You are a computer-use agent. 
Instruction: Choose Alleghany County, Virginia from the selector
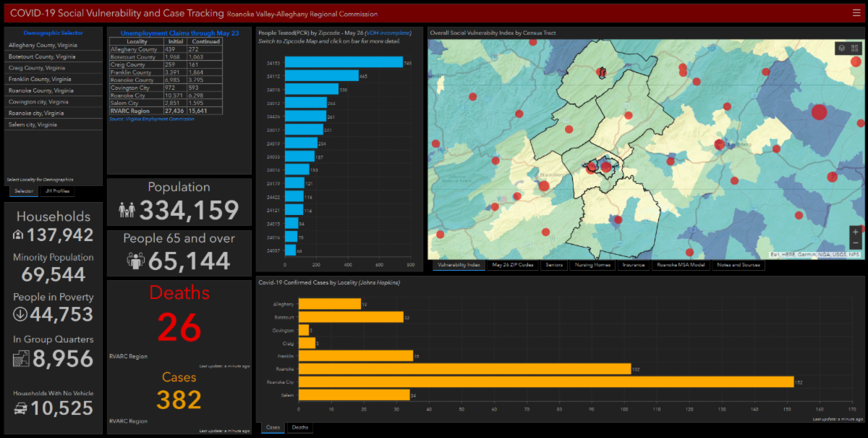point(43,45)
